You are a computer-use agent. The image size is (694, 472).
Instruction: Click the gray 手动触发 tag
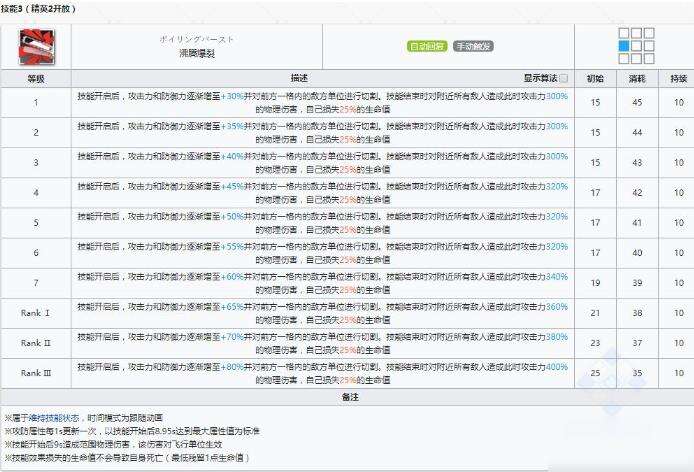(473, 46)
